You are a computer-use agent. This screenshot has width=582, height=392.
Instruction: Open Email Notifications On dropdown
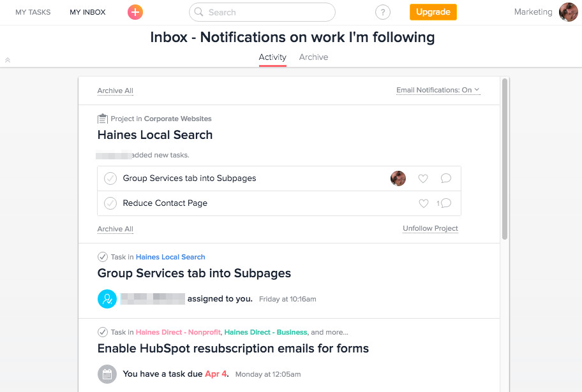(438, 90)
